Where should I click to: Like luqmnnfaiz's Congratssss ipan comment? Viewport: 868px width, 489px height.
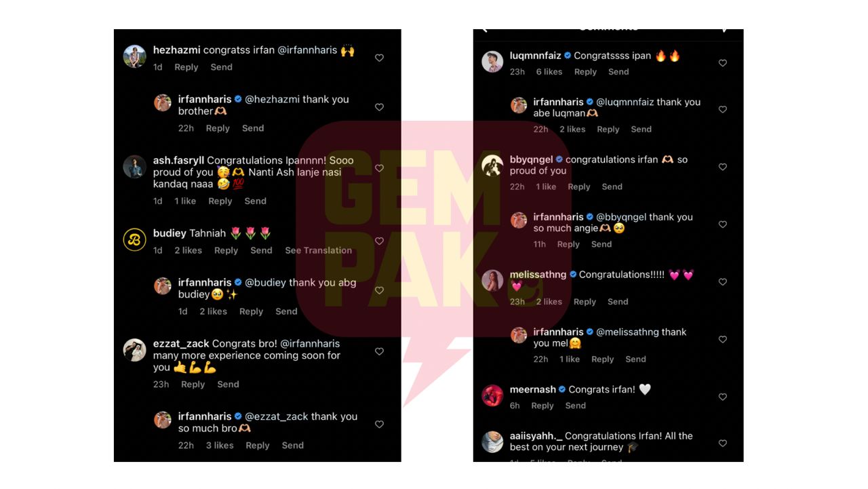point(722,63)
